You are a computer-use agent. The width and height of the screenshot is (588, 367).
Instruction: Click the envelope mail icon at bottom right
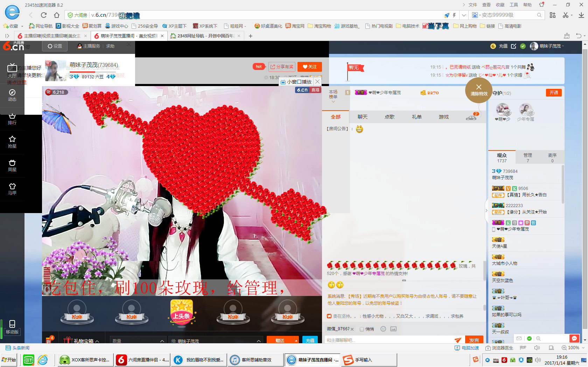[x=519, y=338]
